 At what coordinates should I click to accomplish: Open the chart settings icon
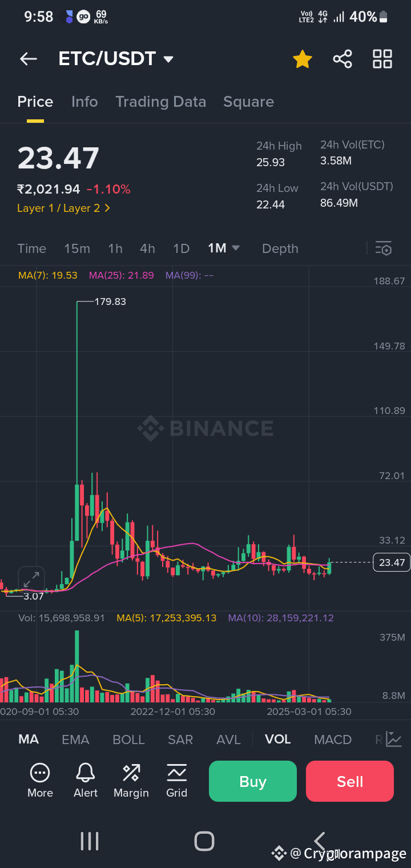click(384, 248)
